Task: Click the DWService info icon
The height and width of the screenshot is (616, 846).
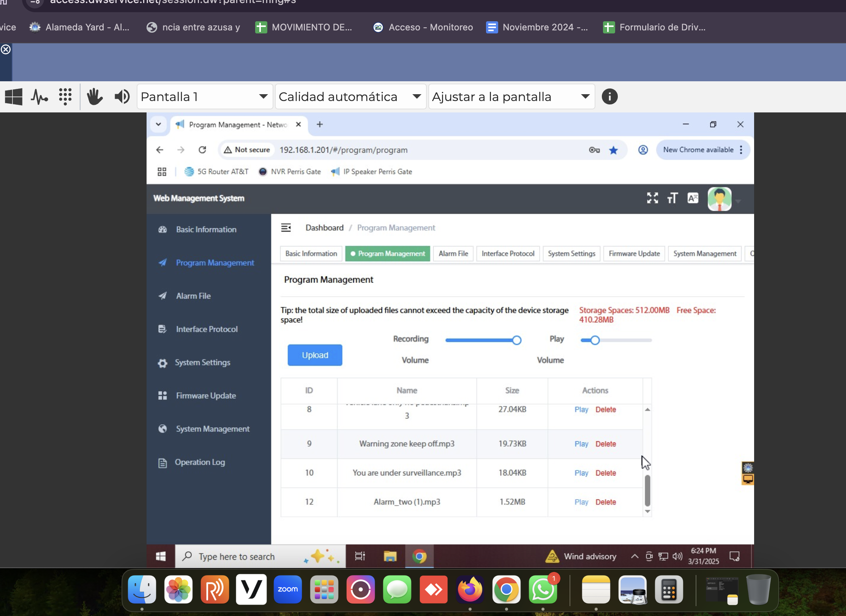Action: [x=609, y=97]
